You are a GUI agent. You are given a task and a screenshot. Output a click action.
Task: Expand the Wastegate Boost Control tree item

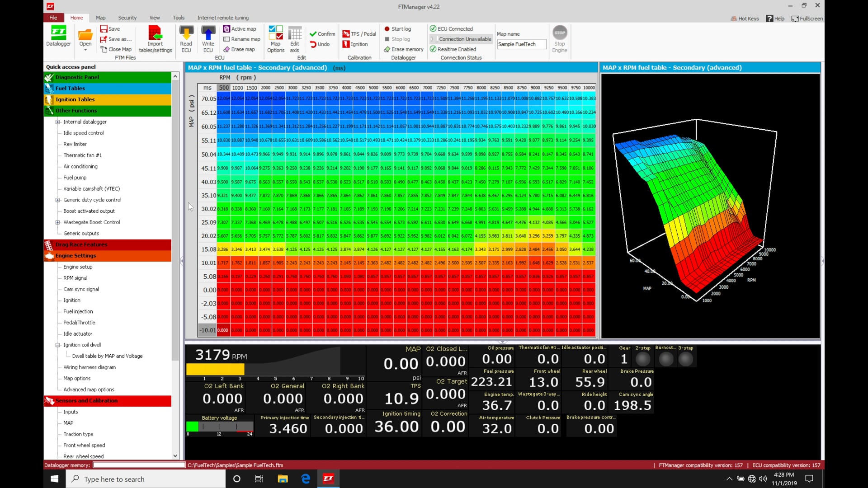(57, 222)
